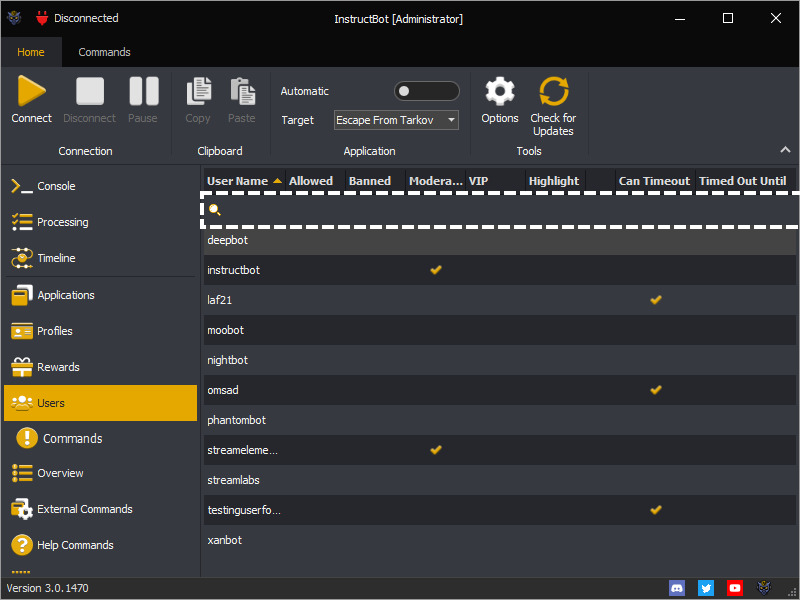The width and height of the screenshot is (804, 600).
Task: Click the InstructBot logo in status bar
Action: click(764, 588)
